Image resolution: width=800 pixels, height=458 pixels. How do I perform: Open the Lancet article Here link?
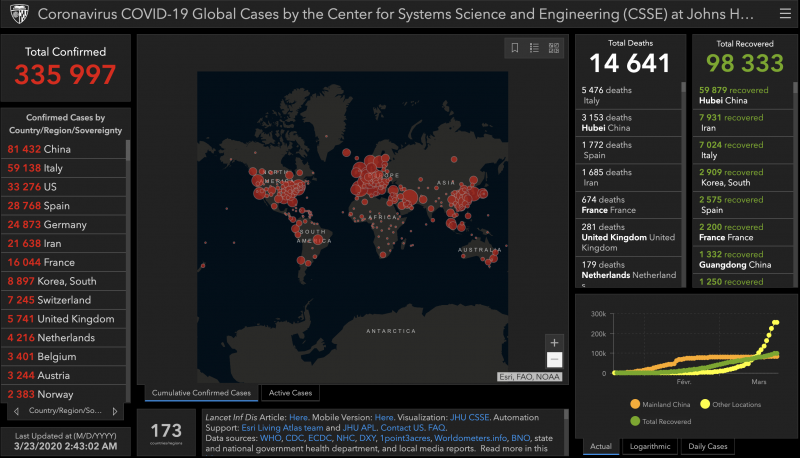tap(298, 417)
